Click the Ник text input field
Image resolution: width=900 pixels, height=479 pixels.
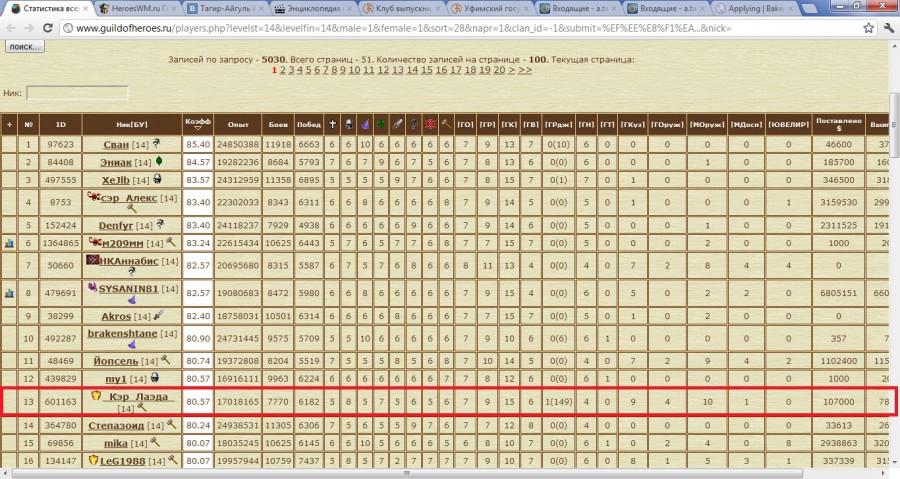77,93
